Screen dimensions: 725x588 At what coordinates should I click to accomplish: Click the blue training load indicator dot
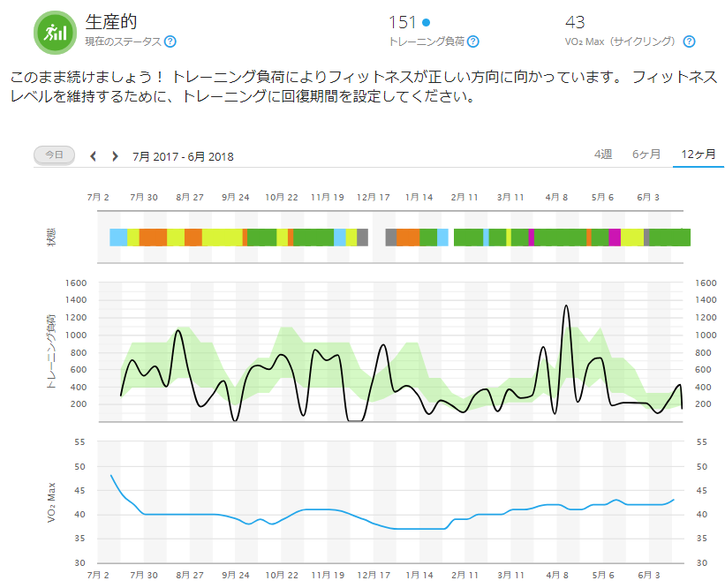click(x=427, y=22)
